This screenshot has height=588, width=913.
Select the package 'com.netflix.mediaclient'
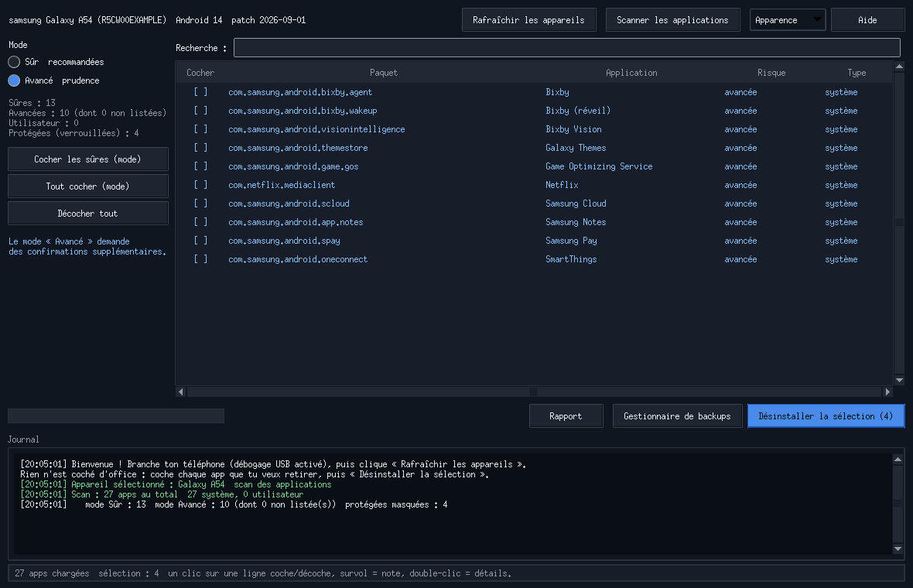point(282,185)
